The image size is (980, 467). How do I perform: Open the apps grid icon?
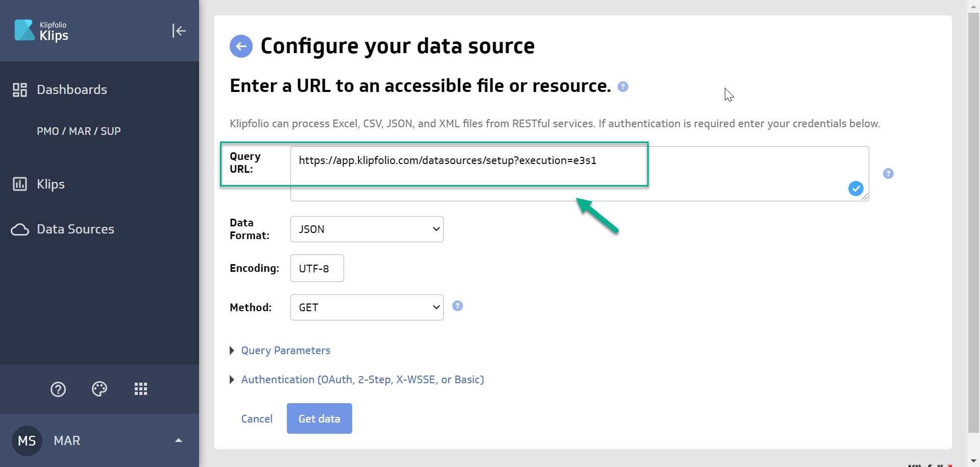coord(141,389)
